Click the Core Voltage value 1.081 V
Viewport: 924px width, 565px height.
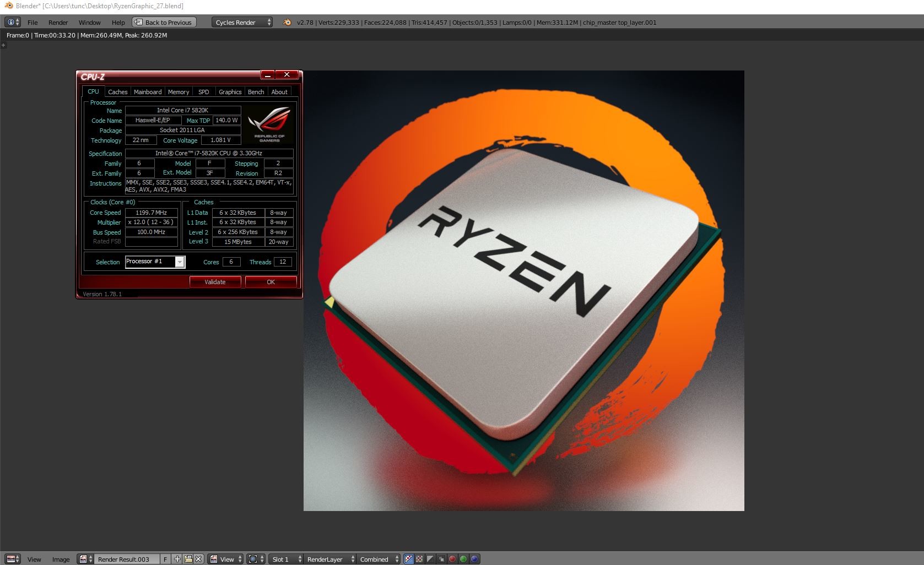click(x=221, y=140)
